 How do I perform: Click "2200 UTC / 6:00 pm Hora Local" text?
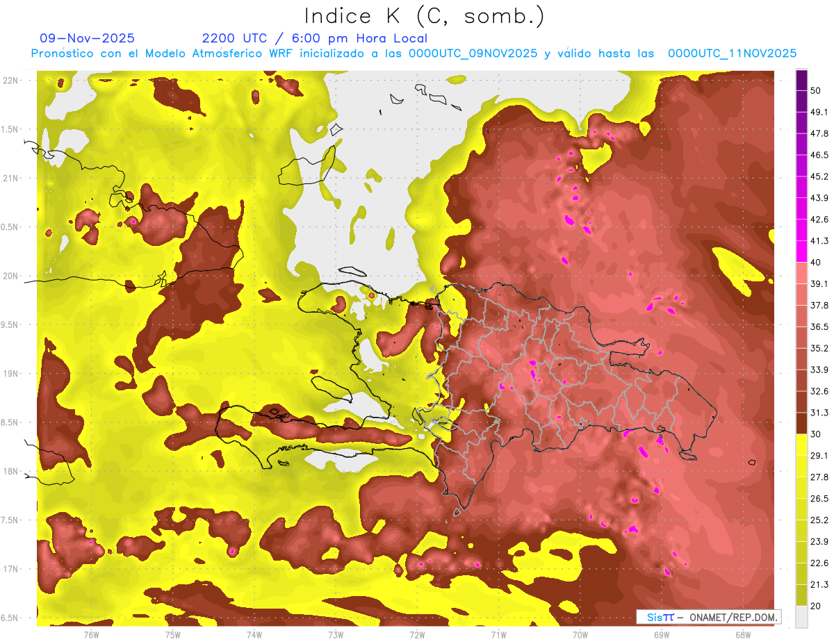[315, 38]
